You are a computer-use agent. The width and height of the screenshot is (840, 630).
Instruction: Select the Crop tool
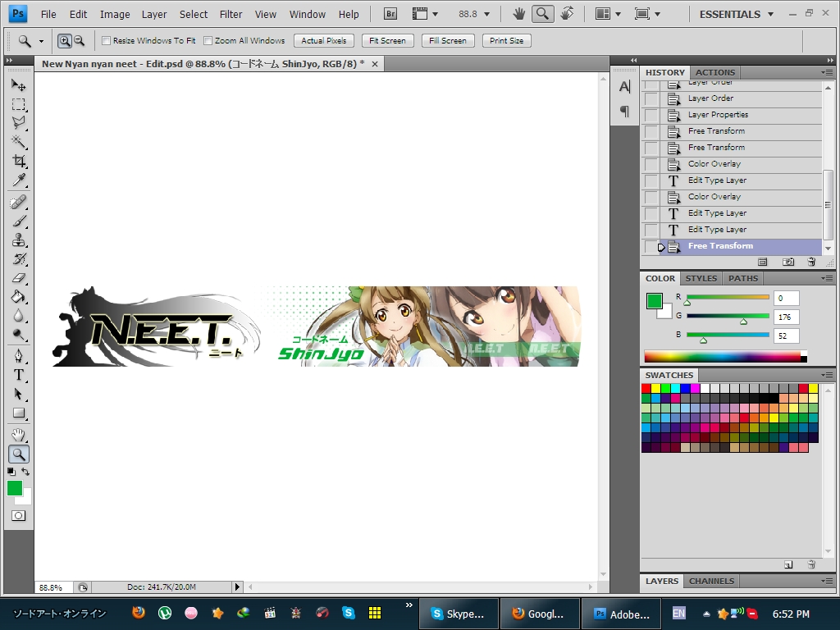(x=19, y=161)
